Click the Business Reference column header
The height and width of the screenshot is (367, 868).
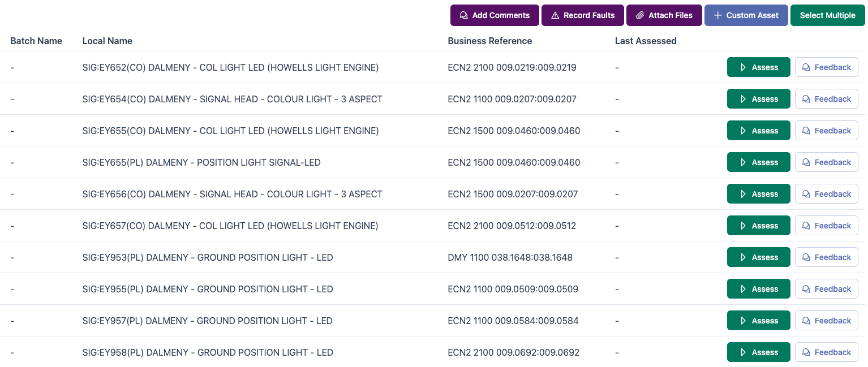pyautogui.click(x=489, y=41)
